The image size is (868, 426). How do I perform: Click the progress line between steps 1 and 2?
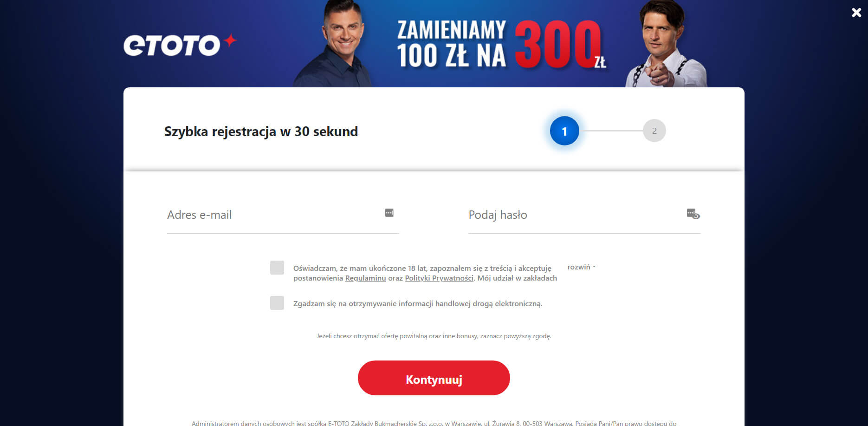pyautogui.click(x=611, y=131)
